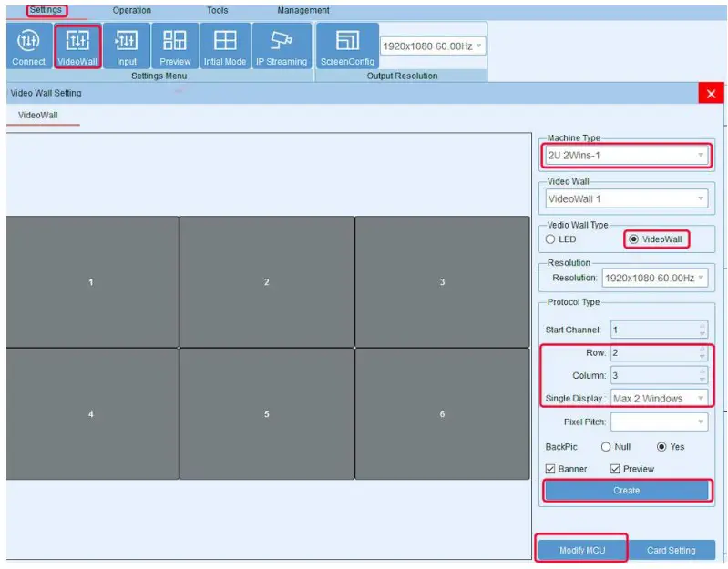This screenshot has height=569, width=728.
Task: Open the Intial Mode icon
Action: (225, 46)
